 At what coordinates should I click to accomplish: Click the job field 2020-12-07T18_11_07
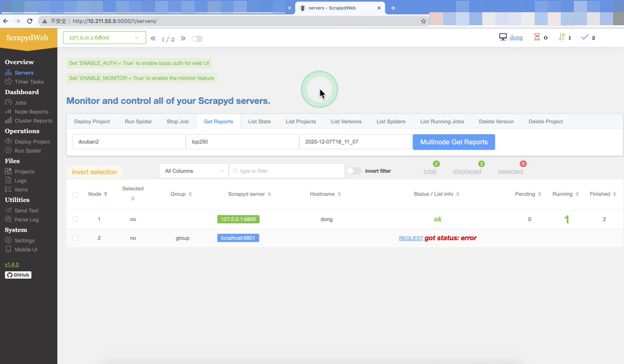356,142
